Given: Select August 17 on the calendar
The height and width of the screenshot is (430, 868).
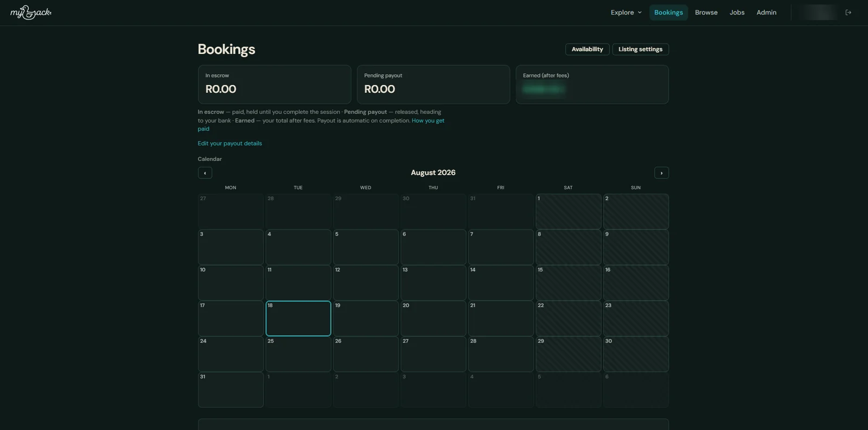Looking at the screenshot, I should pyautogui.click(x=231, y=319).
